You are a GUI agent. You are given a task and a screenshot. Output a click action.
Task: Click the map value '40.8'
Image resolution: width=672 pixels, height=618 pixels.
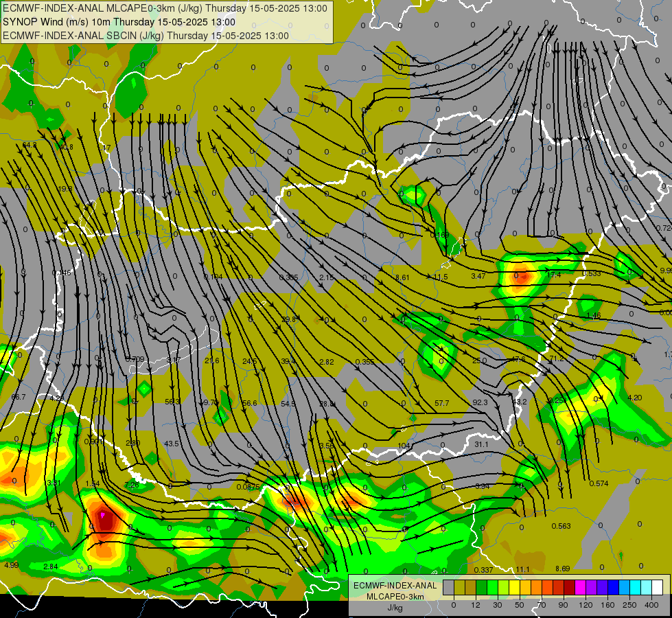coord(66,147)
